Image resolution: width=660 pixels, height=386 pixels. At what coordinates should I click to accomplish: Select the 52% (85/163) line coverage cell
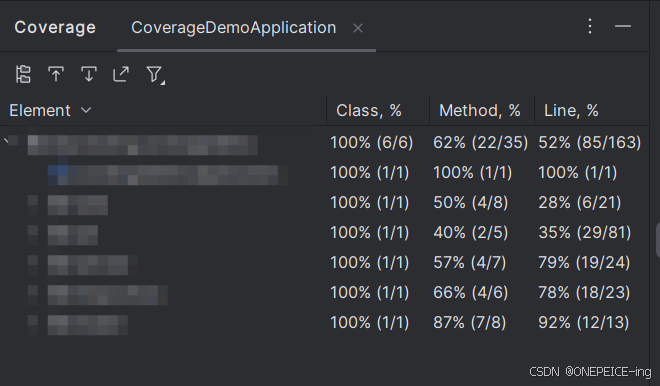pos(590,143)
